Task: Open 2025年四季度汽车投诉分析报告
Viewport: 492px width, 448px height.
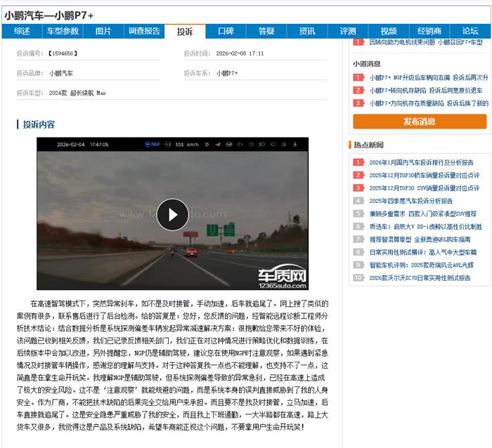Action: click(410, 201)
